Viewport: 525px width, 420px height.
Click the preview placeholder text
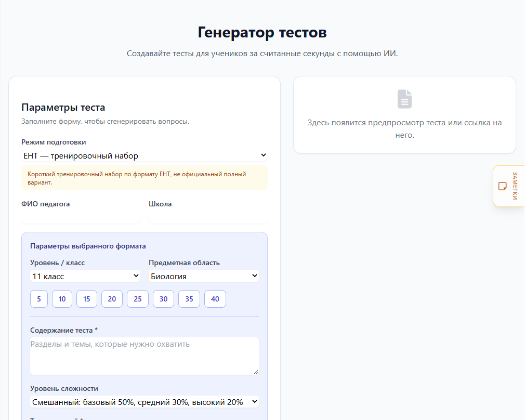(x=404, y=128)
